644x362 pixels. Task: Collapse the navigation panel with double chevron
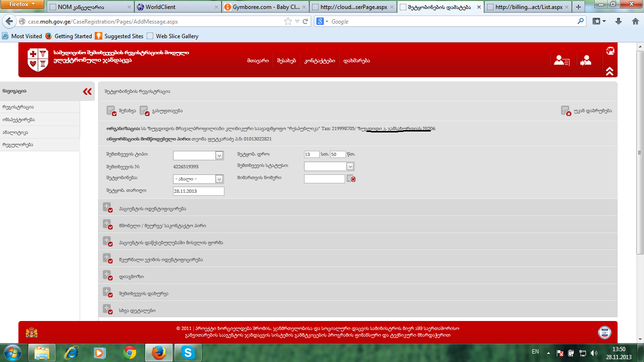87,91
